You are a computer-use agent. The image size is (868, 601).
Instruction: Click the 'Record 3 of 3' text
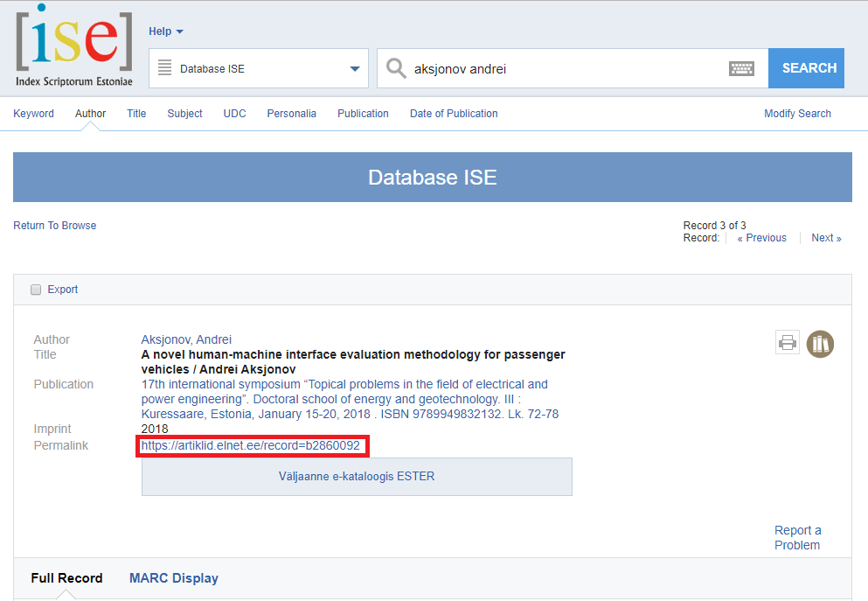point(715,226)
